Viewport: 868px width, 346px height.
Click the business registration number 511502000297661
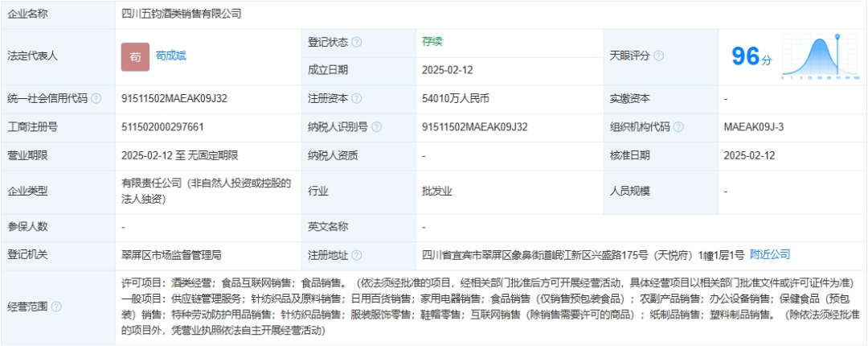(162, 127)
